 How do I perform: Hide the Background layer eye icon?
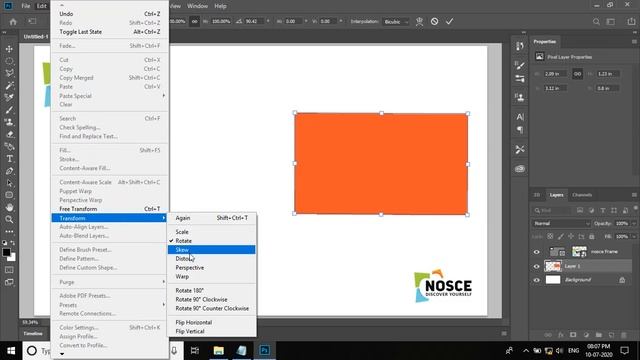536,280
